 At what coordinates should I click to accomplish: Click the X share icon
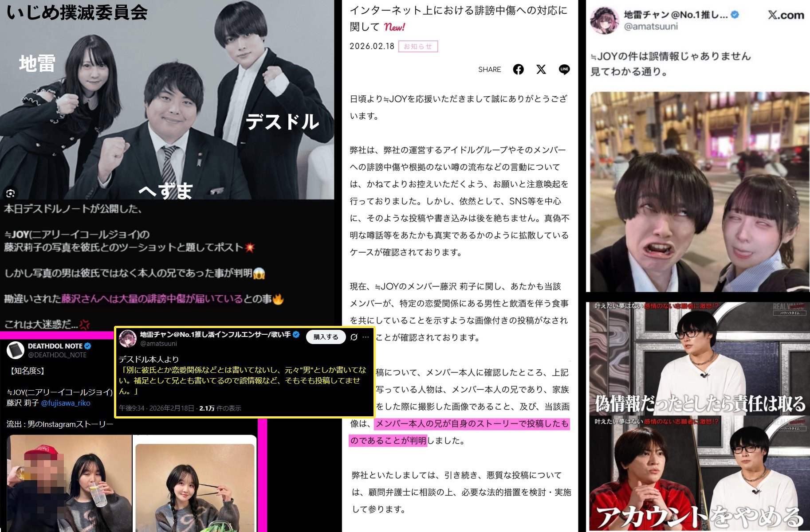(x=541, y=69)
